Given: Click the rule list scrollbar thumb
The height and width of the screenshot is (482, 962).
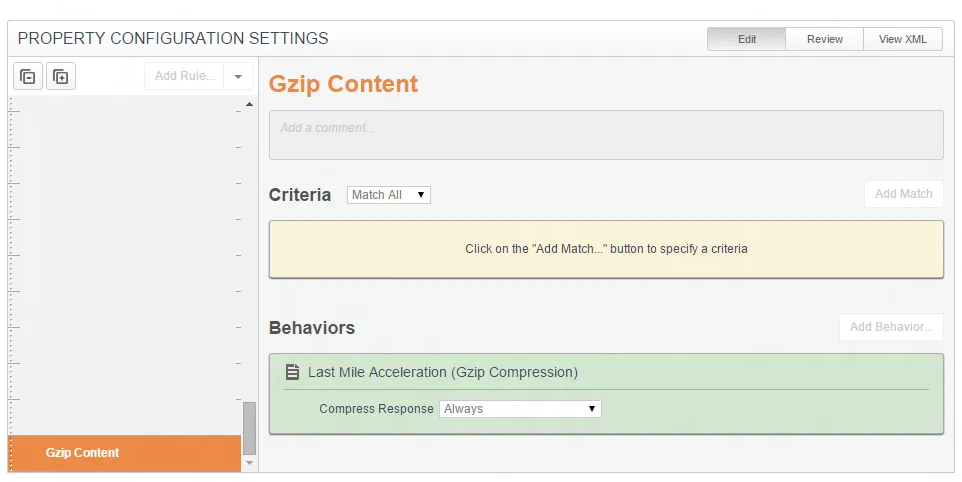Looking at the screenshot, I should (249, 428).
